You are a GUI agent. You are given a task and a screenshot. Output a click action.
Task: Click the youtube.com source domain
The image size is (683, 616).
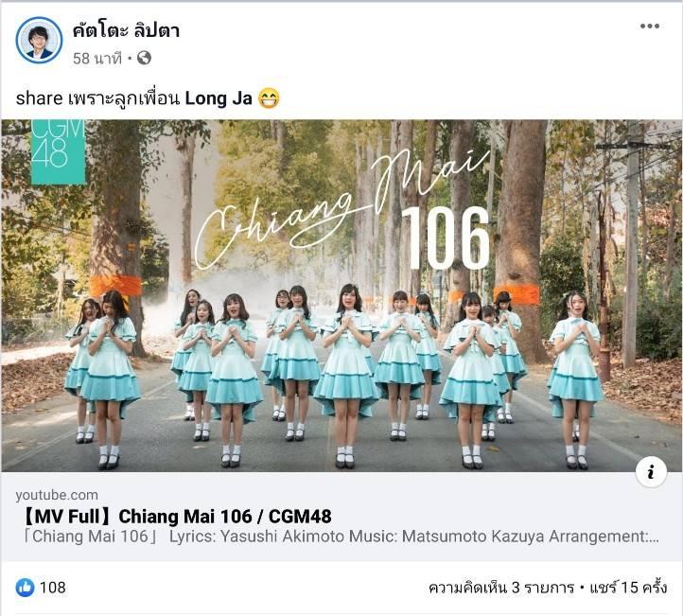57,495
